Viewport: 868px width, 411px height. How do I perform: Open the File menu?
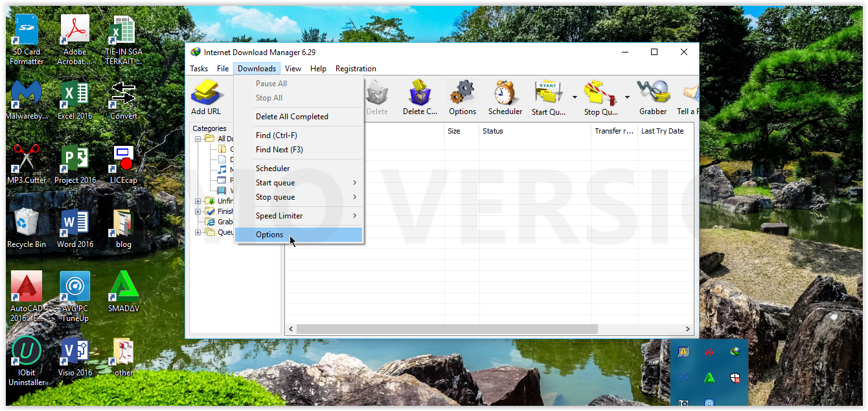[x=223, y=69]
